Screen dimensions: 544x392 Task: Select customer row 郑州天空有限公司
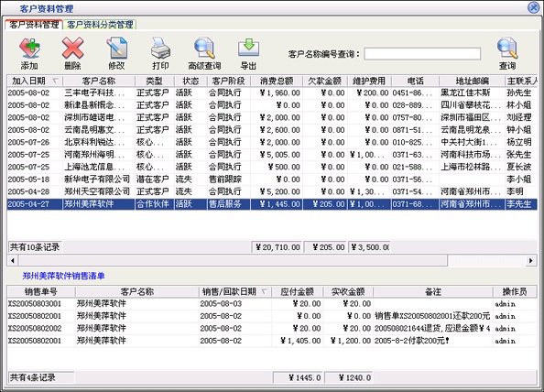pos(272,191)
